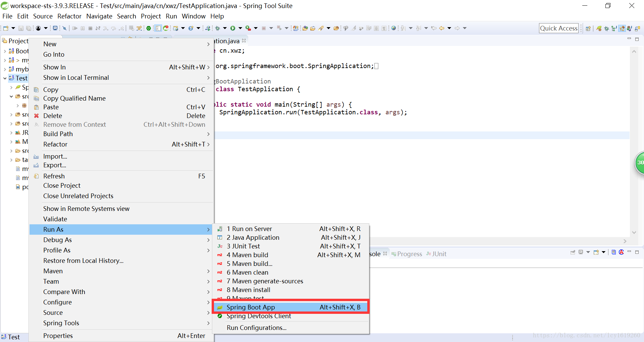Toggle Skip All Breakpoints icon
Image resolution: width=644 pixels, height=342 pixels.
tap(64, 28)
